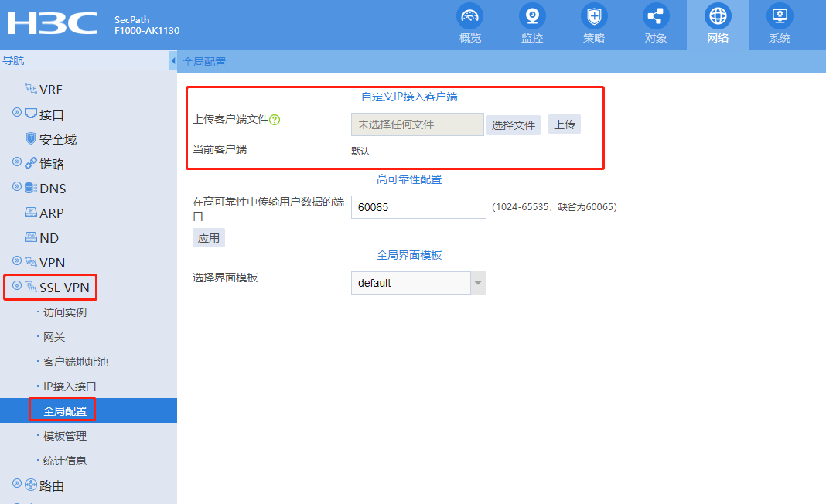
Task: Click the SSL VPN icon
Action: point(31,287)
